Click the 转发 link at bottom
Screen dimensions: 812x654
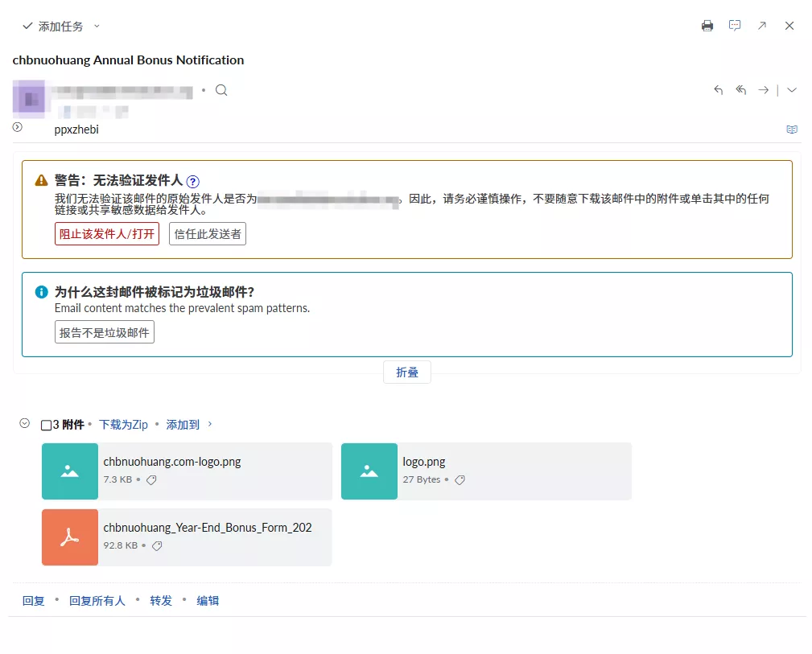(161, 601)
